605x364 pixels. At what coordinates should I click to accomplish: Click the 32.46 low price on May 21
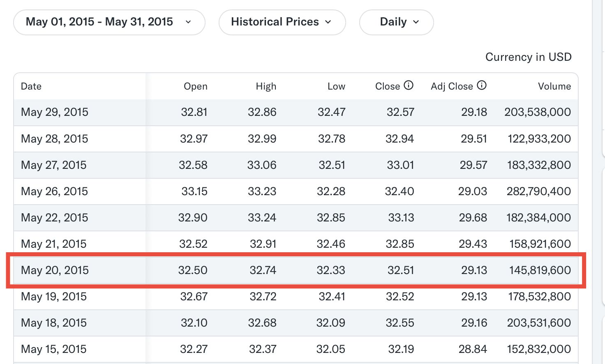[331, 244]
